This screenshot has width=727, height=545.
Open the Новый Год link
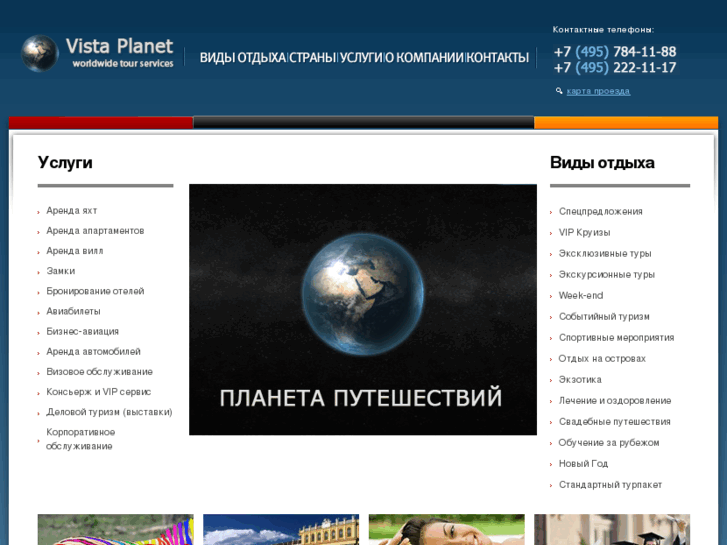point(583,464)
